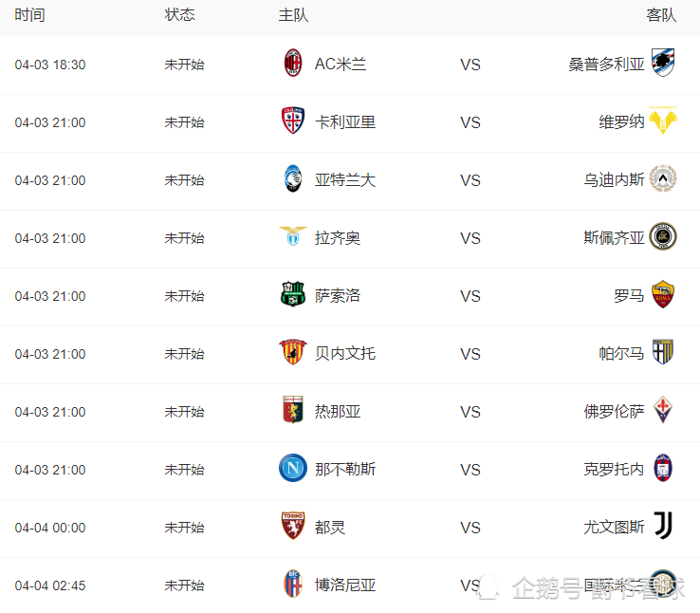The width and height of the screenshot is (700, 613).
Task: Select the Juventus J logo
Action: click(x=663, y=527)
